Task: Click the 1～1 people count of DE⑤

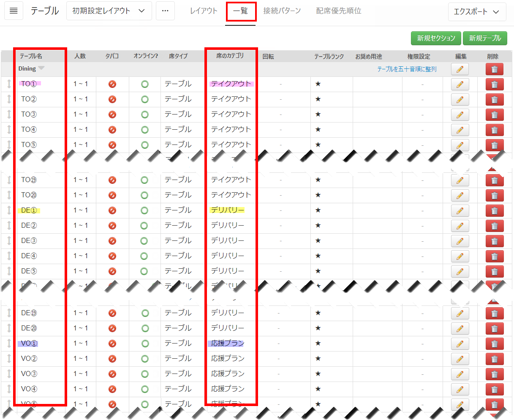Action: coord(81,271)
